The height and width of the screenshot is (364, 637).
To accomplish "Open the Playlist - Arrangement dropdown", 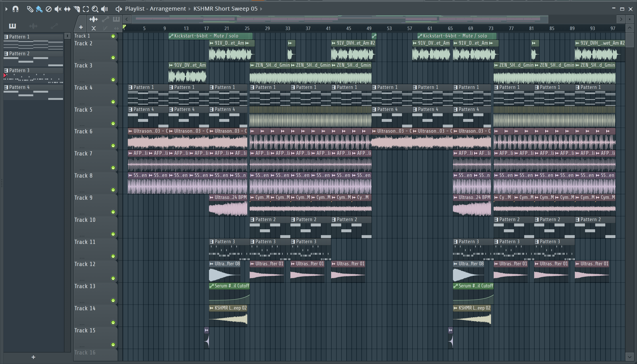I will (155, 9).
